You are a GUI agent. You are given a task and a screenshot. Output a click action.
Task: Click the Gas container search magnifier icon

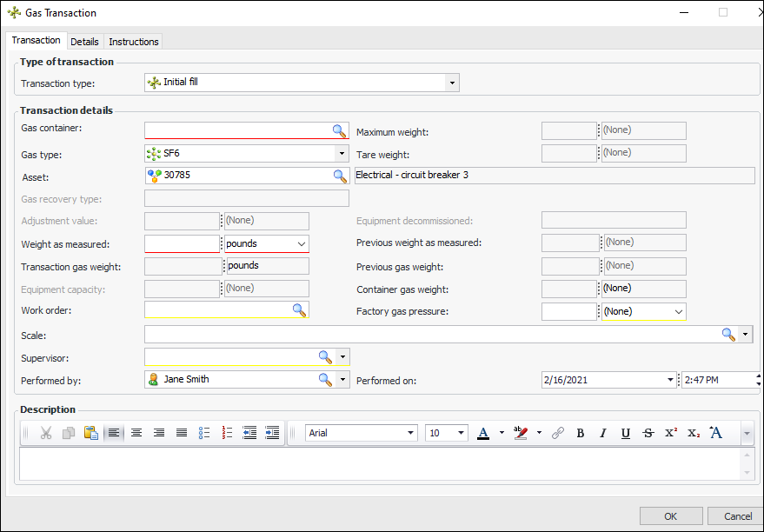click(339, 131)
